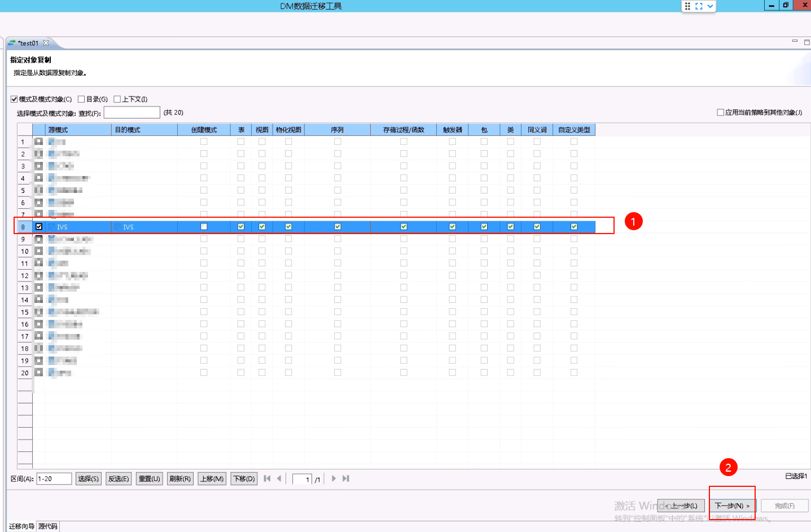Click the drag-handle dots on floating toolbar
Screen dimensions: 811x532
coord(687,6)
